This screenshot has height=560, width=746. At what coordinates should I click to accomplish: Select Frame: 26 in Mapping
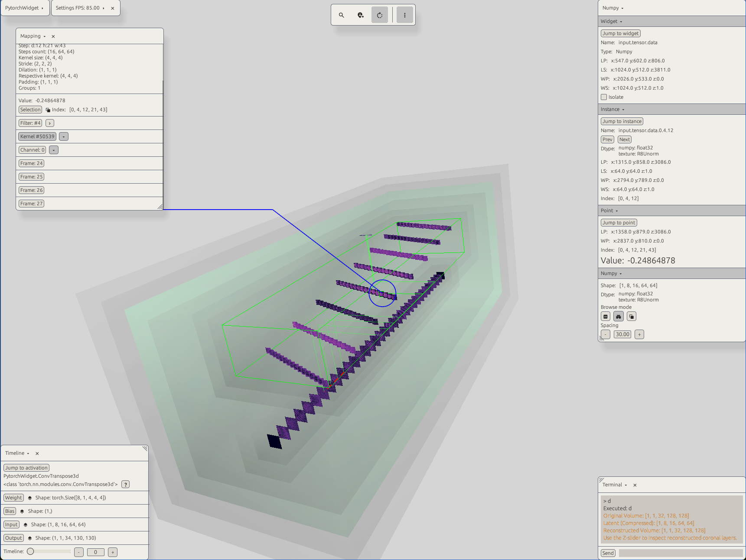tap(31, 191)
